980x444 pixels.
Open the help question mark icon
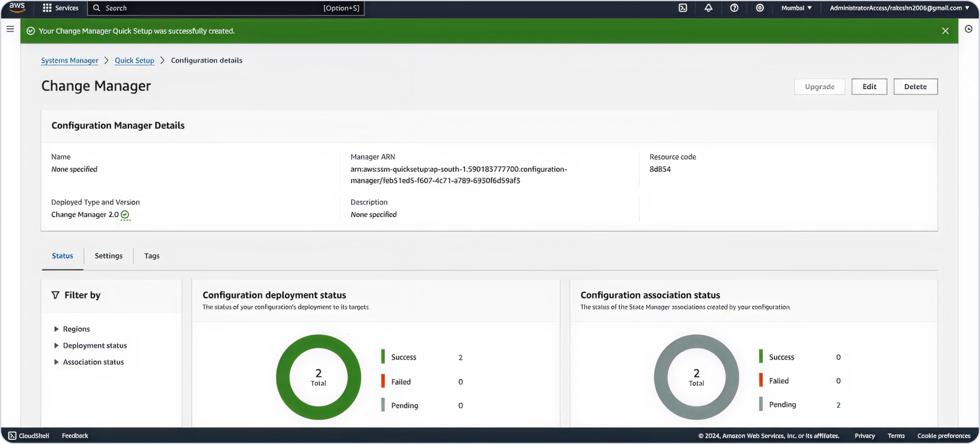point(734,8)
